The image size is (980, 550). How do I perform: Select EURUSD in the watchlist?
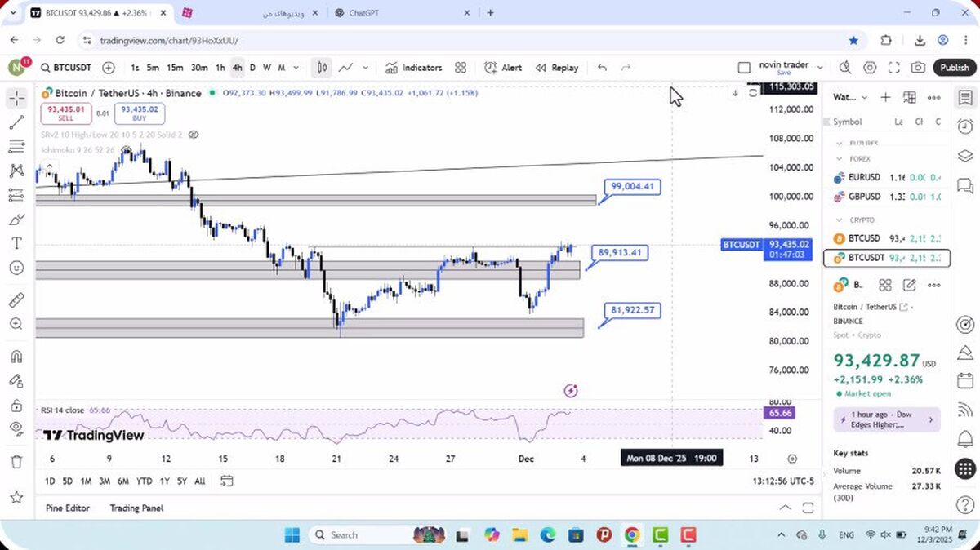tap(885, 177)
